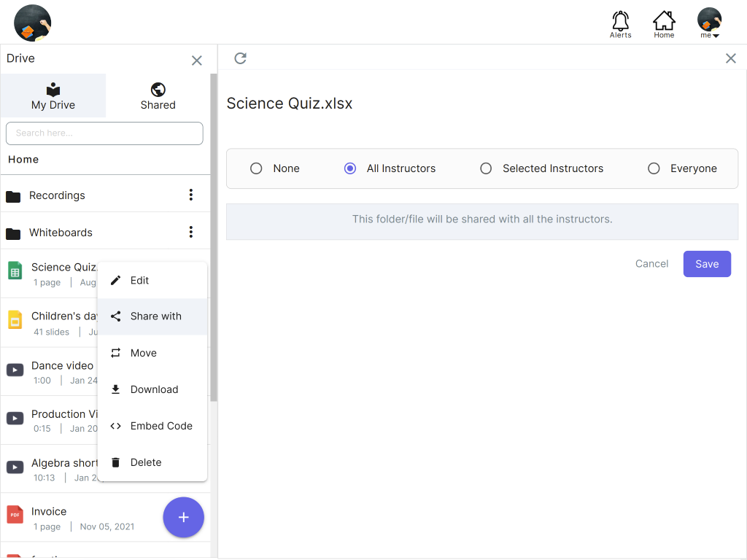Click Cancel in sharing panel
747x560 pixels.
click(651, 264)
